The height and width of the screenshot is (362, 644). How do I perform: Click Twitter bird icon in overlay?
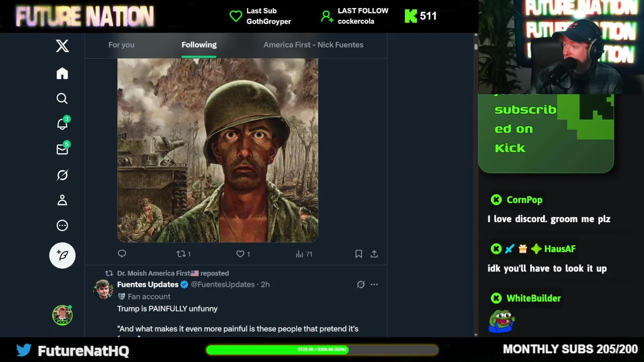24,350
